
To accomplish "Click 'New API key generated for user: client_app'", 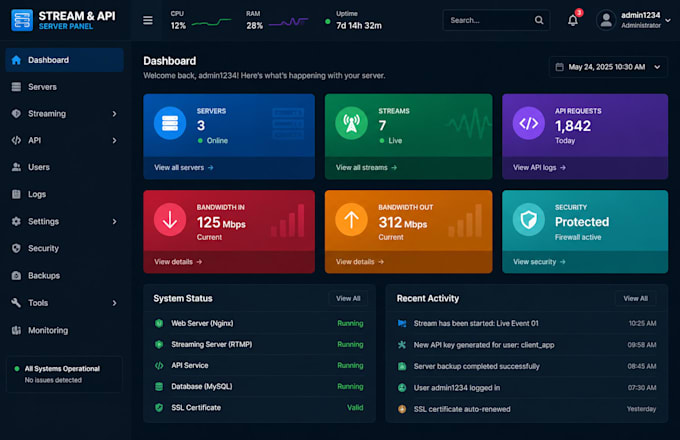I will 484,345.
